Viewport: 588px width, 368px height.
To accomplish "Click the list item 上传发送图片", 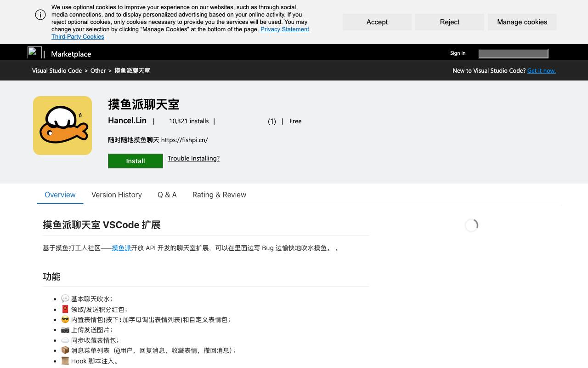I will (86, 330).
